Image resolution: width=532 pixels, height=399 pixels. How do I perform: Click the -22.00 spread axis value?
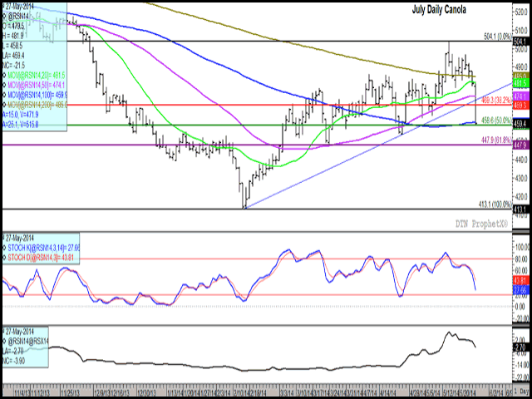[x=522, y=377]
